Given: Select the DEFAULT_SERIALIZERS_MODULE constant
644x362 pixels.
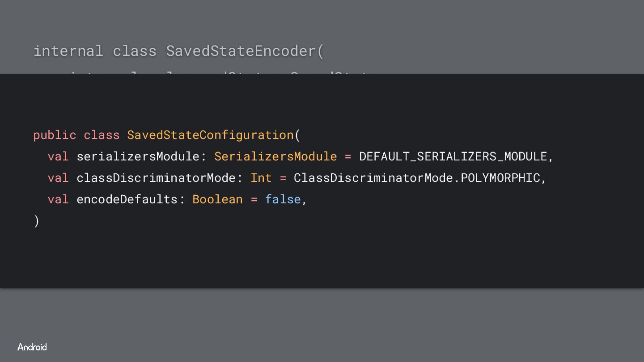Looking at the screenshot, I should 453,156.
